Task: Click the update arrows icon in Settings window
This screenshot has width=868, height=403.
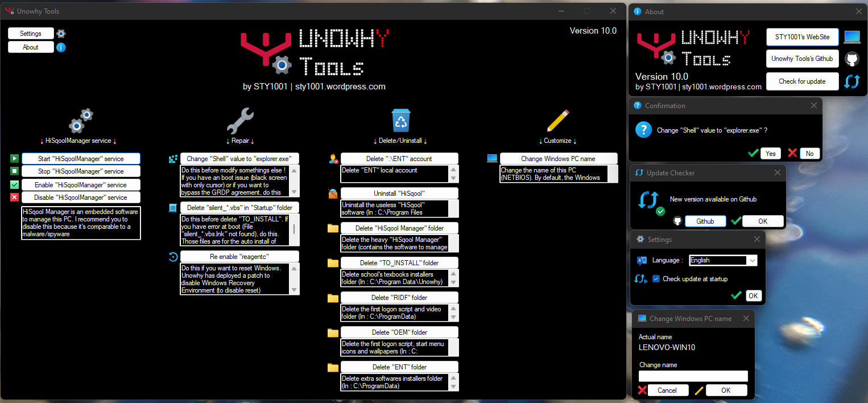Action: pyautogui.click(x=642, y=279)
